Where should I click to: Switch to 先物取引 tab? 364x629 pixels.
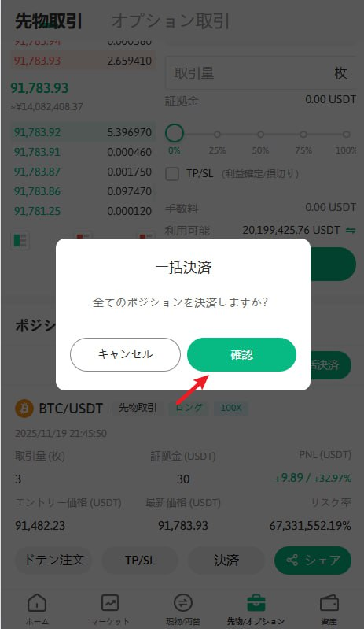49,20
